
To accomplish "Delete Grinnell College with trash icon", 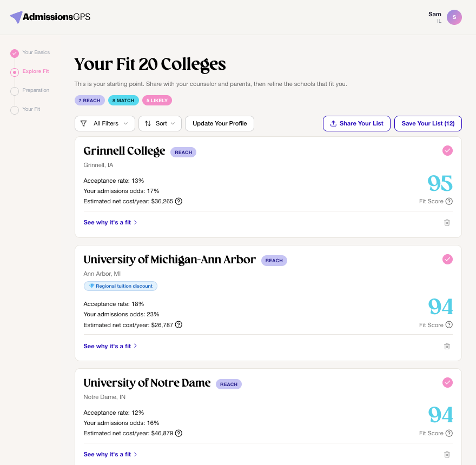I will (447, 222).
